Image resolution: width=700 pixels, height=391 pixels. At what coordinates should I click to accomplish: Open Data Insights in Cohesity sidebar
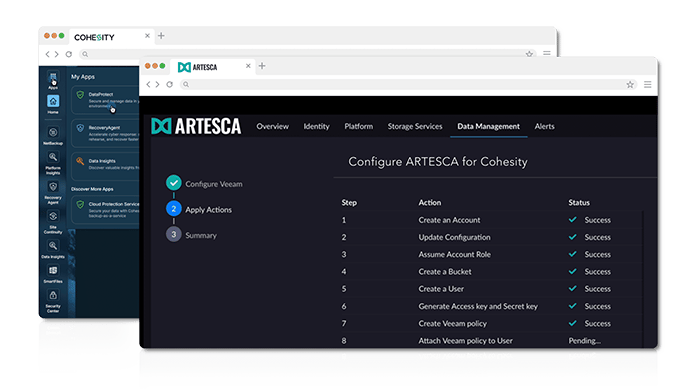coord(53,249)
